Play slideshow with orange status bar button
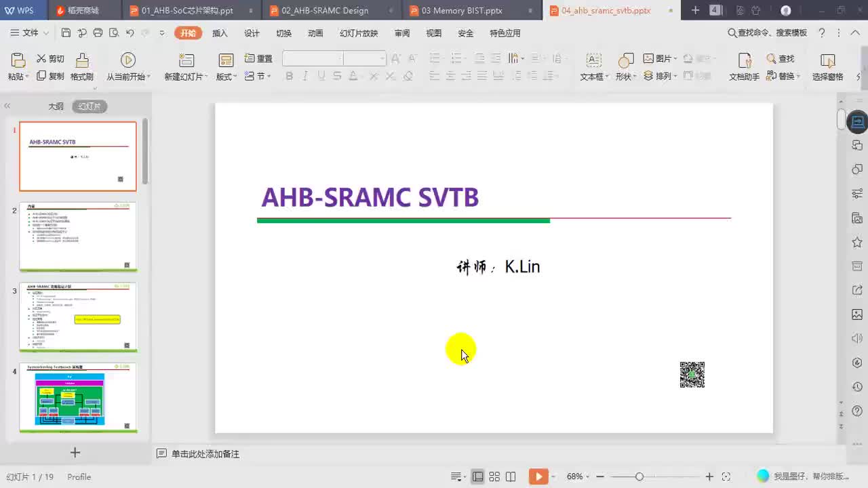This screenshot has height=488, width=868. 538,476
